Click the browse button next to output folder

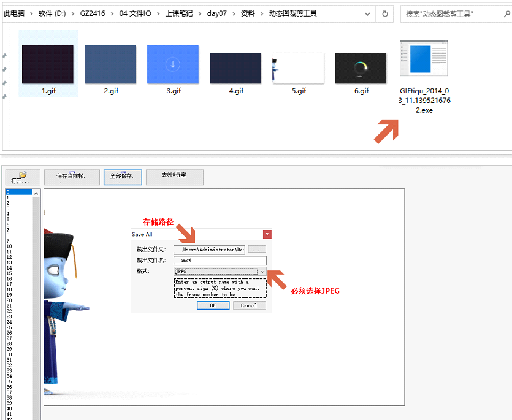point(257,250)
